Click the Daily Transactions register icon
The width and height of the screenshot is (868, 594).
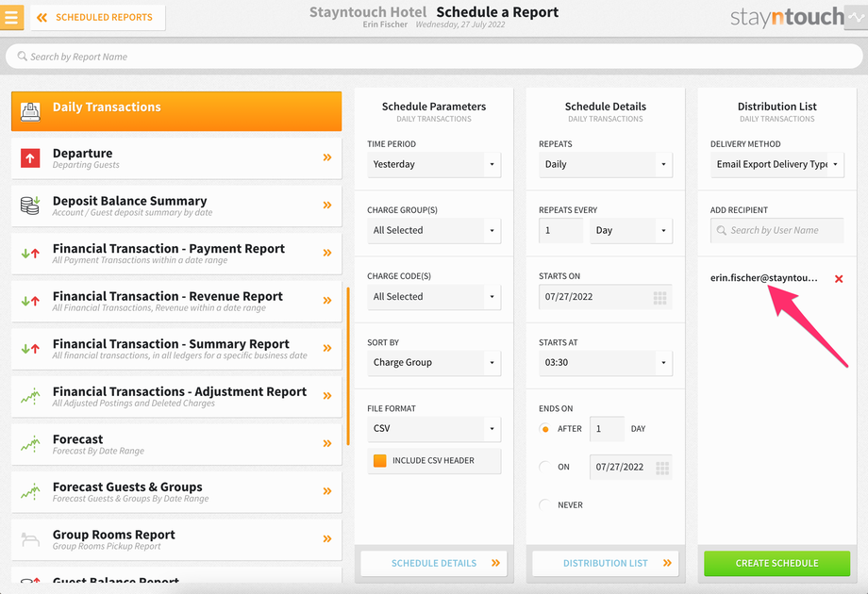click(30, 111)
